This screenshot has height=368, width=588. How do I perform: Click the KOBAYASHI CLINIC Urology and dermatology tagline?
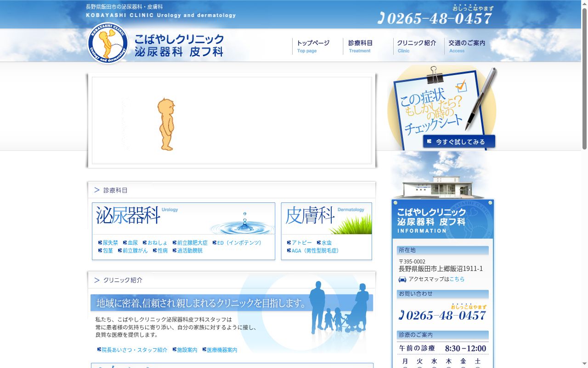pos(161,15)
